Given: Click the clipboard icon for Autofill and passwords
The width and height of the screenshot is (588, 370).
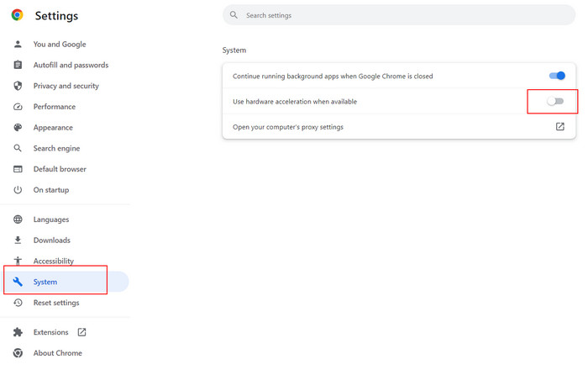Looking at the screenshot, I should coord(18,65).
